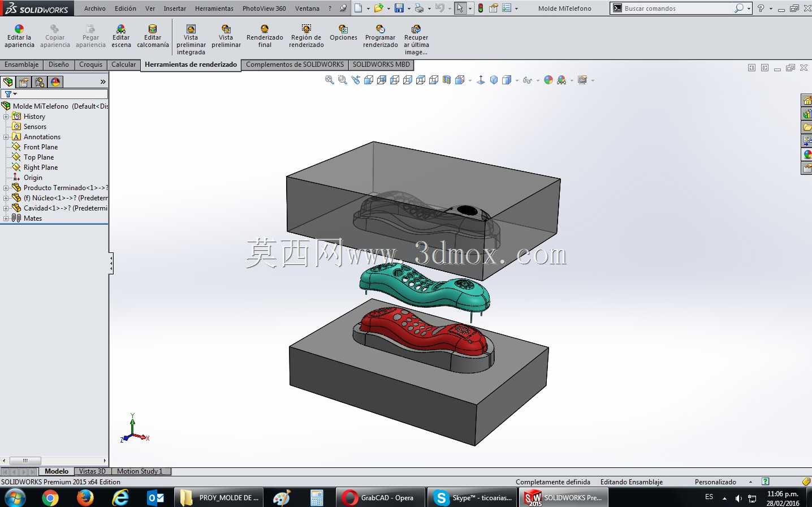Open the Archivo menu

(95, 8)
